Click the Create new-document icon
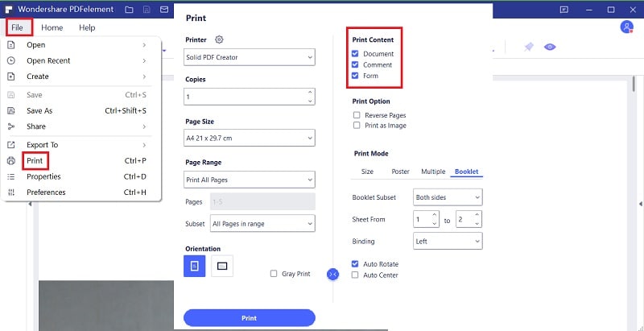This screenshot has width=644, height=331. click(11, 77)
